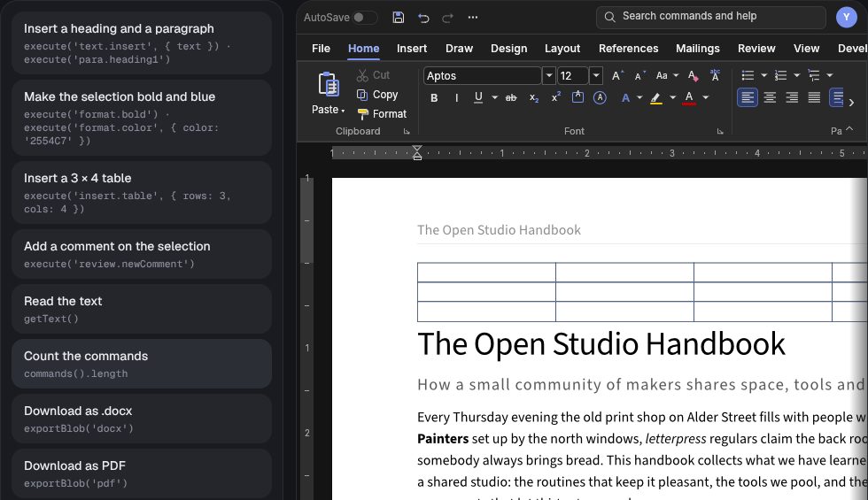868x500 pixels.
Task: Open the more quick-access options ellipsis
Action: (x=473, y=17)
